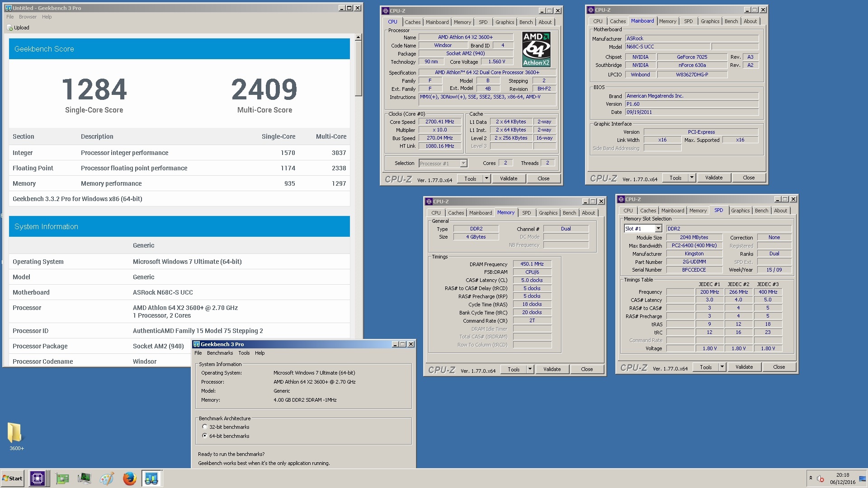Click the Single-Core Score 1284
The image size is (868, 488).
point(94,89)
